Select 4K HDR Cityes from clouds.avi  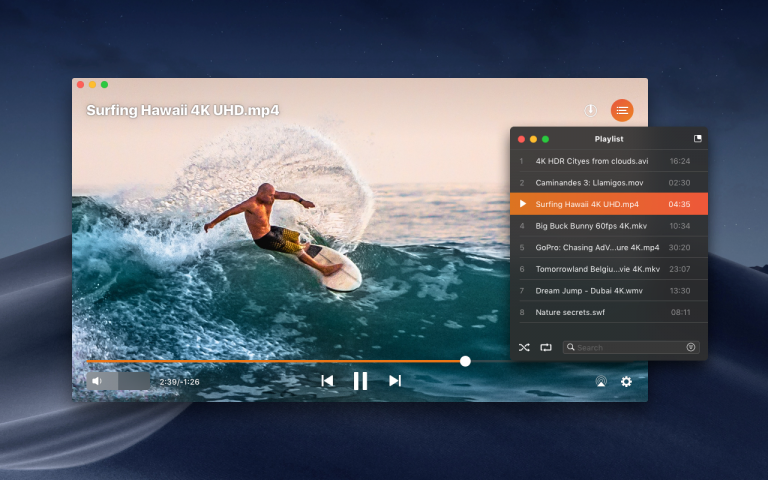pos(609,161)
